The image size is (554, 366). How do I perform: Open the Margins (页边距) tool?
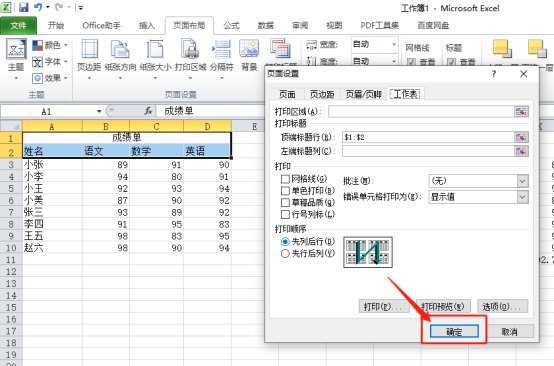[89, 58]
